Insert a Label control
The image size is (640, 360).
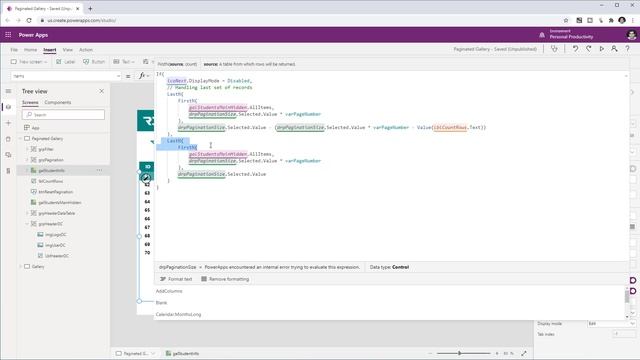[x=66, y=62]
